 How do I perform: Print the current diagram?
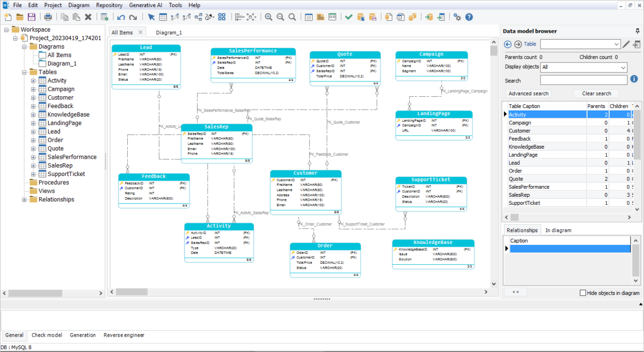48,16
